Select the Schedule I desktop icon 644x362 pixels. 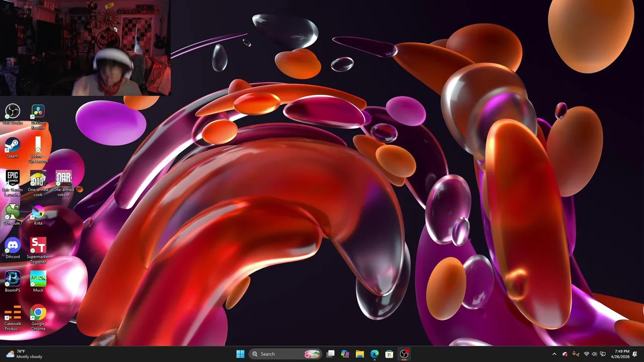pos(13,215)
